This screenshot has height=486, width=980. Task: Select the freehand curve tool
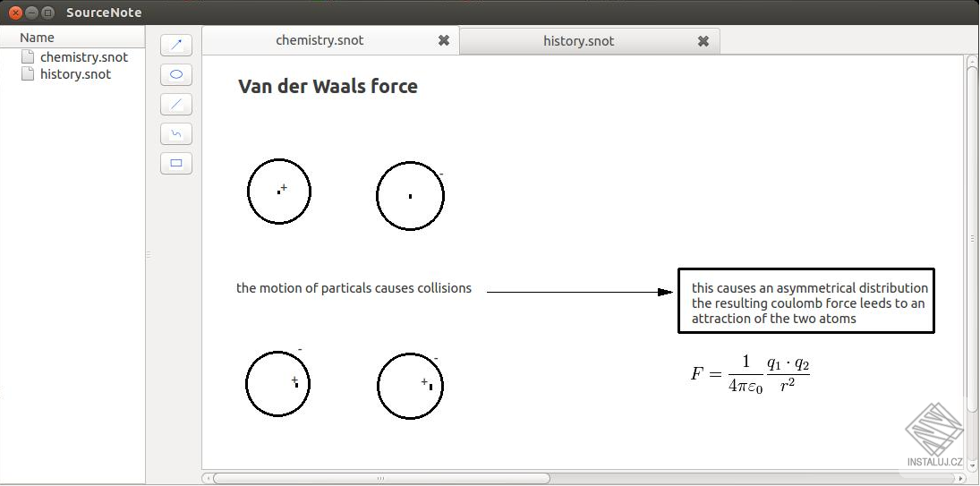(x=176, y=133)
